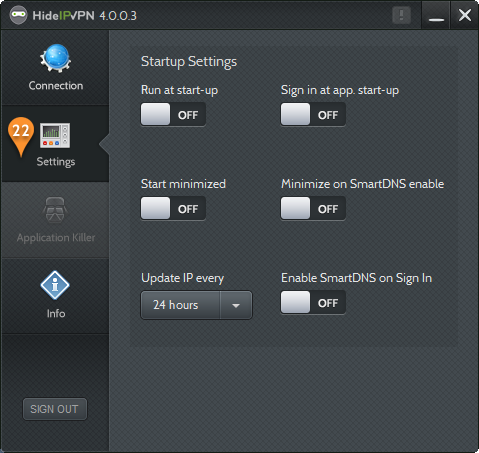Turn on Start minimized switch

pyautogui.click(x=173, y=208)
